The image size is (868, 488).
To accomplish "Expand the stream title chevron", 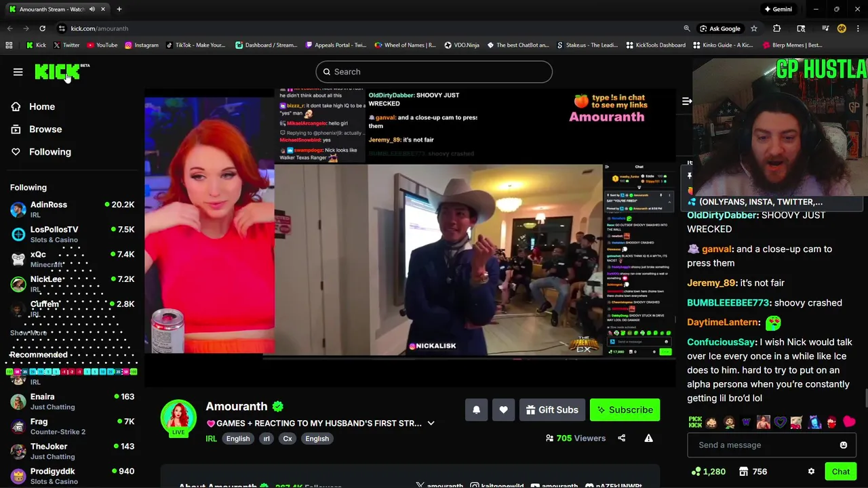I will point(431,423).
